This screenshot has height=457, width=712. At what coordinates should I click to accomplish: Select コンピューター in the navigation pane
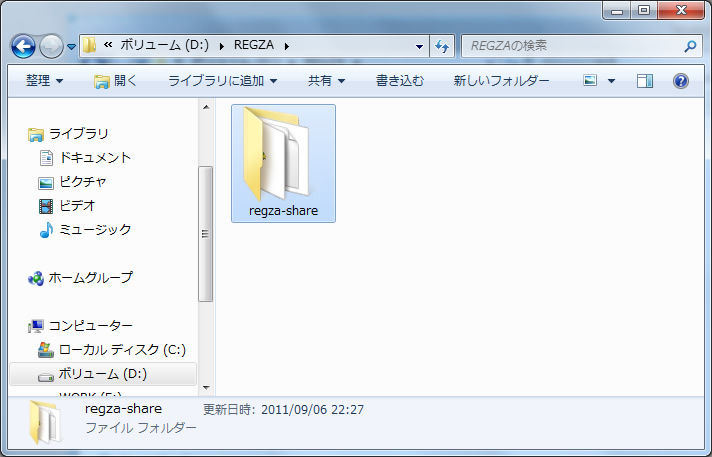point(90,326)
